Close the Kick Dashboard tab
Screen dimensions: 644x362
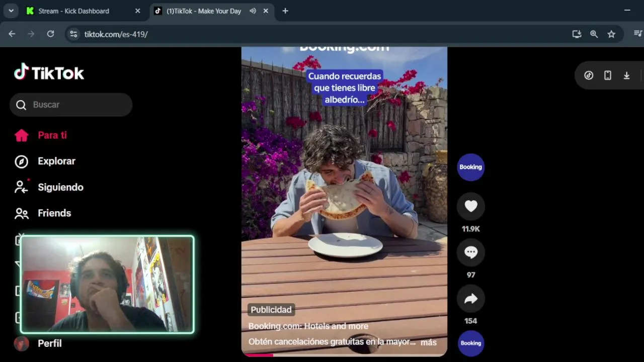(138, 11)
